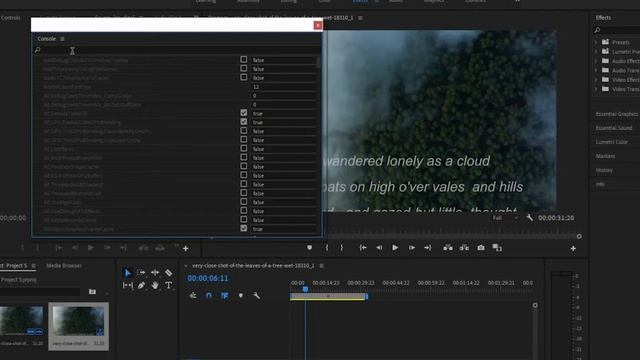Click the Lift button

(448, 248)
